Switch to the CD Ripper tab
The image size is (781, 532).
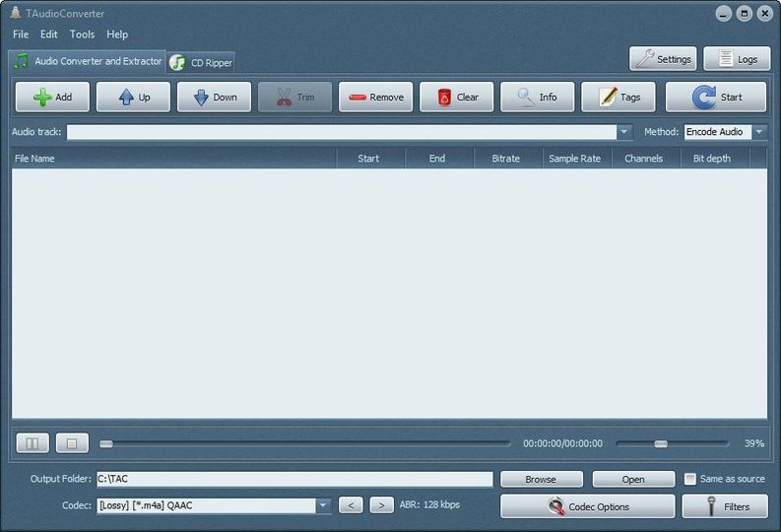tap(202, 62)
